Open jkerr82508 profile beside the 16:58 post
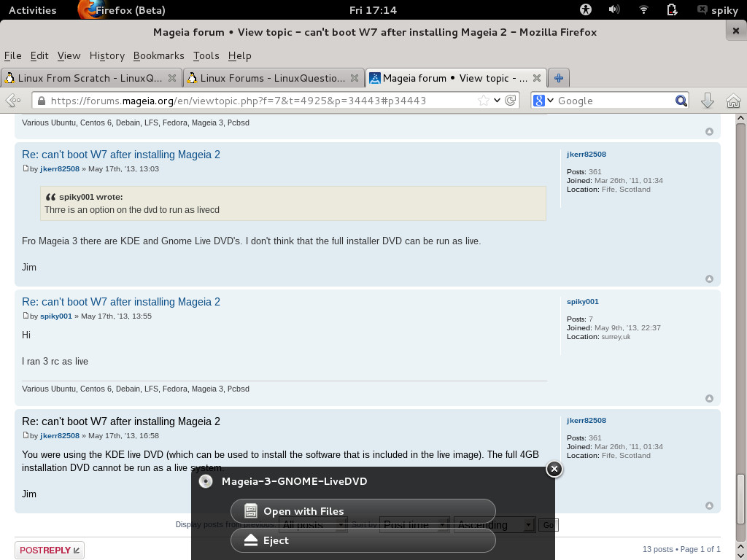The height and width of the screenshot is (560, 747). 587,421
